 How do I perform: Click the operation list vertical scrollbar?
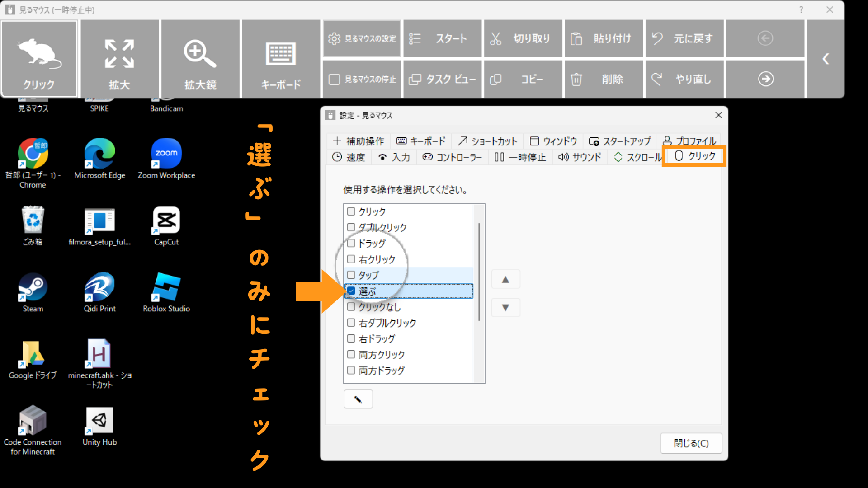tap(479, 271)
